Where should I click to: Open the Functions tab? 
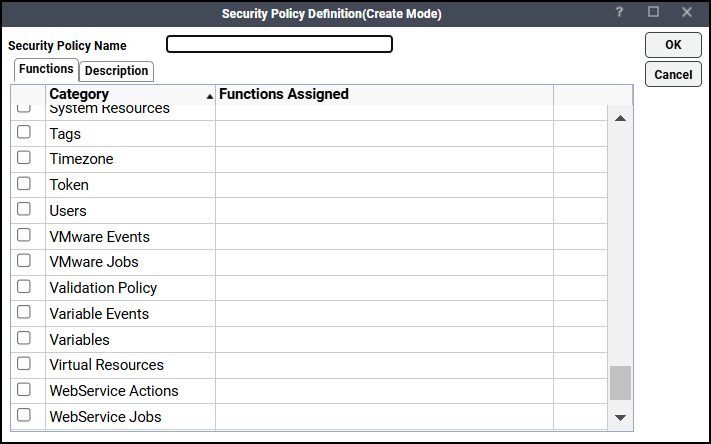[46, 70]
